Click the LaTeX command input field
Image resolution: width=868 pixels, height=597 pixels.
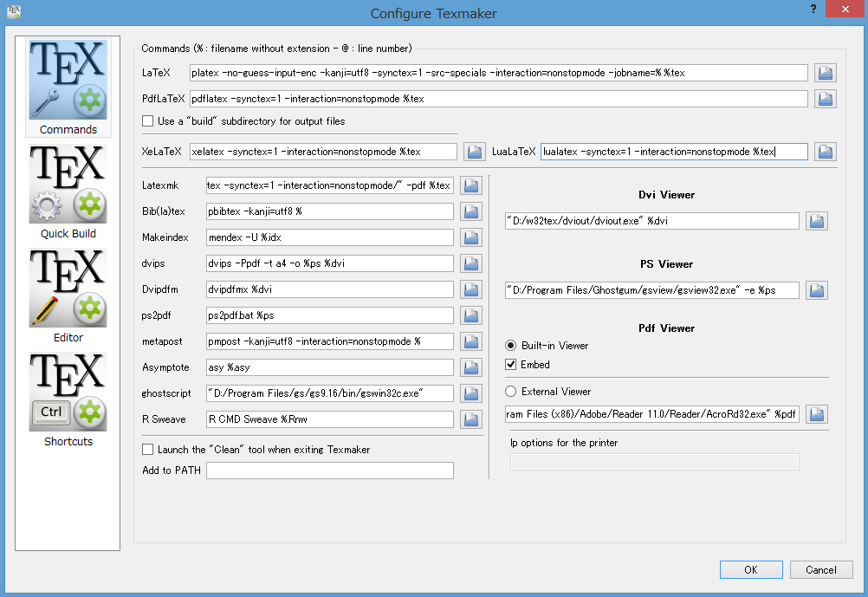click(x=498, y=73)
